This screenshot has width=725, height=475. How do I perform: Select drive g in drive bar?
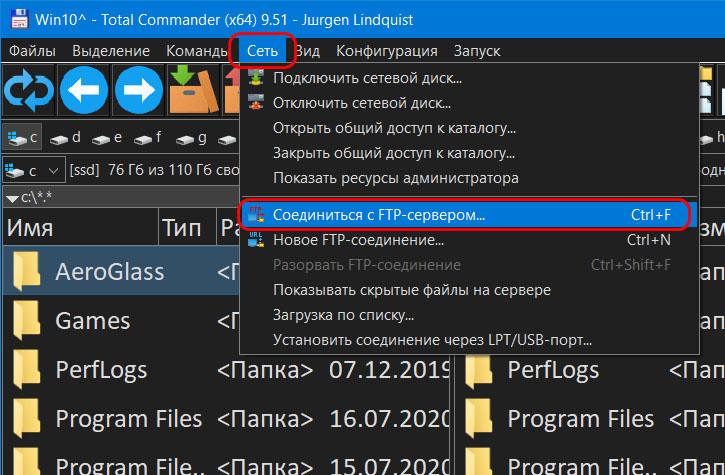[191, 138]
